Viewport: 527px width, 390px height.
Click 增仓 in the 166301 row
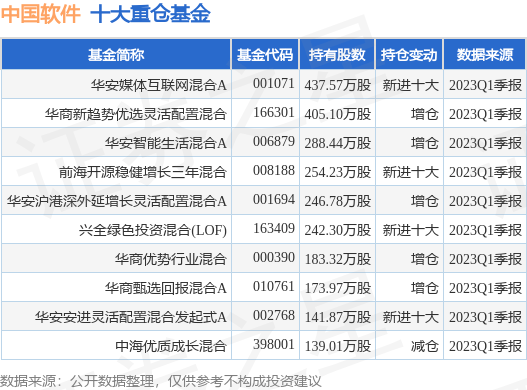click(x=424, y=114)
